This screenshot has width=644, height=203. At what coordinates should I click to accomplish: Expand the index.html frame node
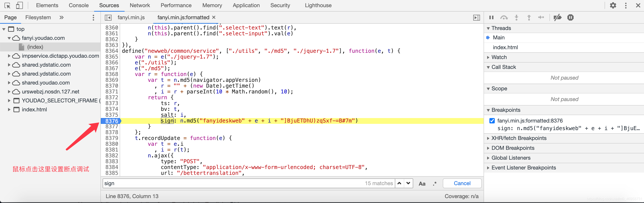click(x=9, y=110)
